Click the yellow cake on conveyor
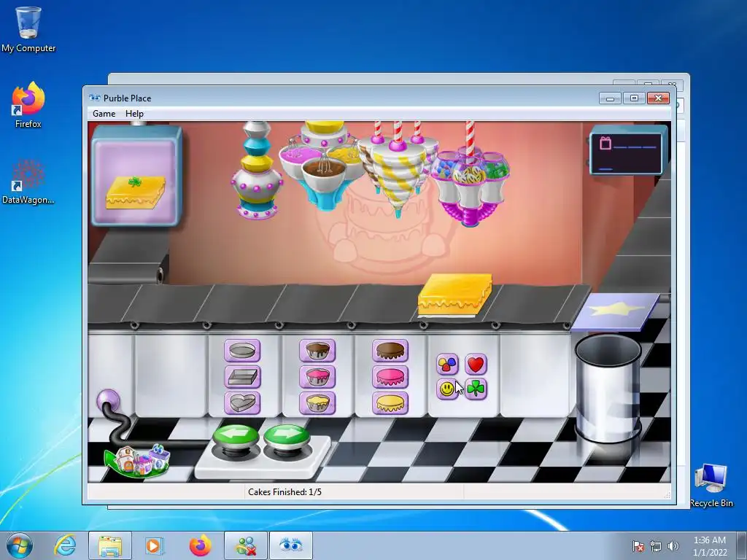 455,295
